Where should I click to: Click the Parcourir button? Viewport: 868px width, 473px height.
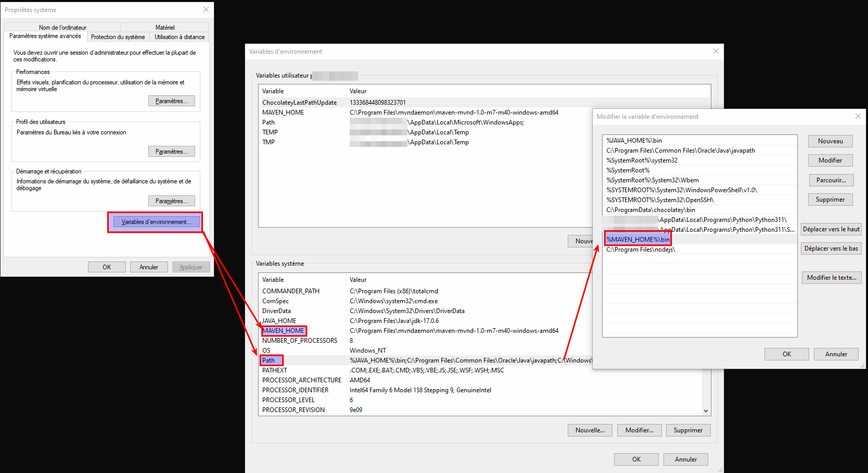[831, 180]
